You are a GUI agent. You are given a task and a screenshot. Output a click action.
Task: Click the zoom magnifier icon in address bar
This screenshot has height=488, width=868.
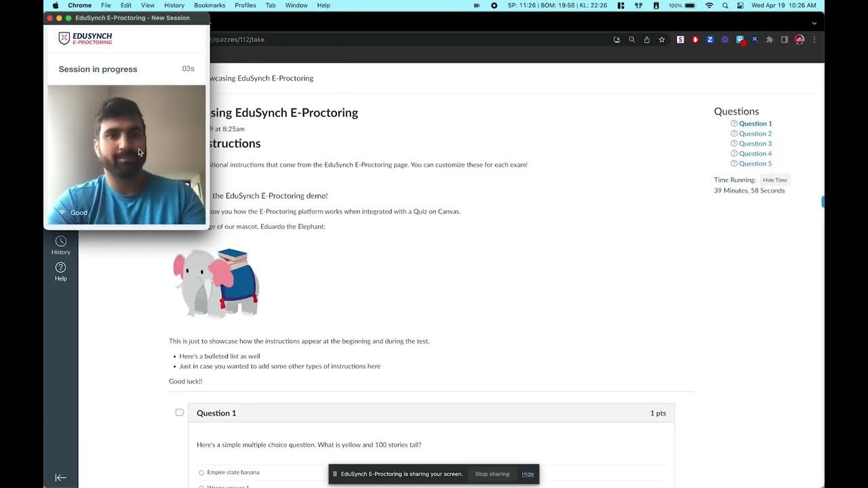(x=632, y=39)
